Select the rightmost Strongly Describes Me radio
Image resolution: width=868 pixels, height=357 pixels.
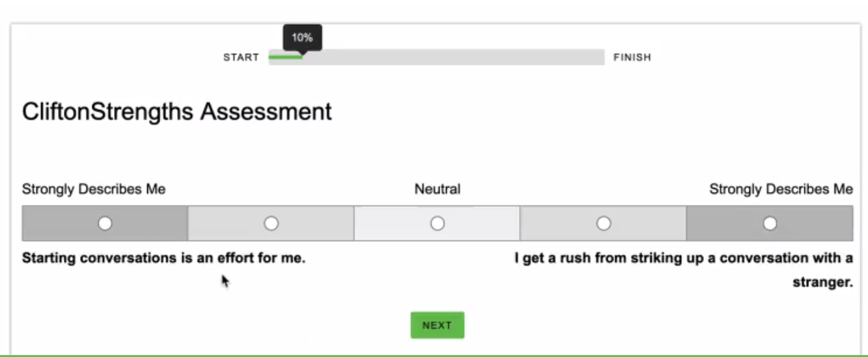click(x=770, y=224)
